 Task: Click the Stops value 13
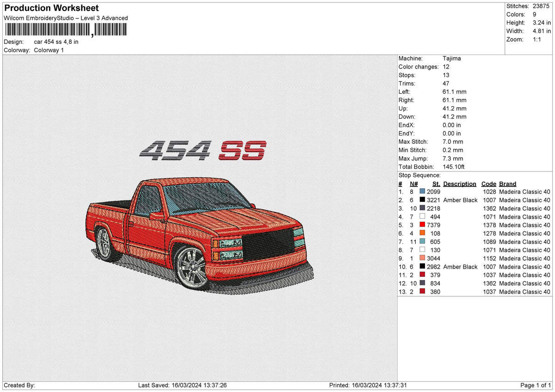coord(446,75)
